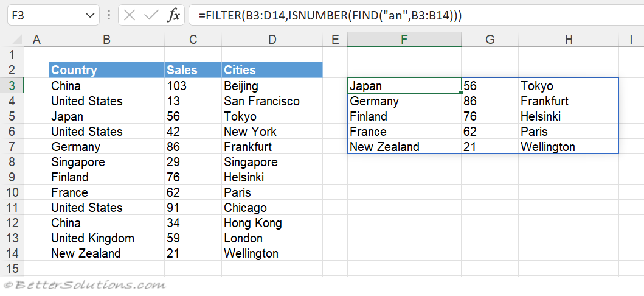
Task: Select row 3 header
Action: (x=12, y=86)
